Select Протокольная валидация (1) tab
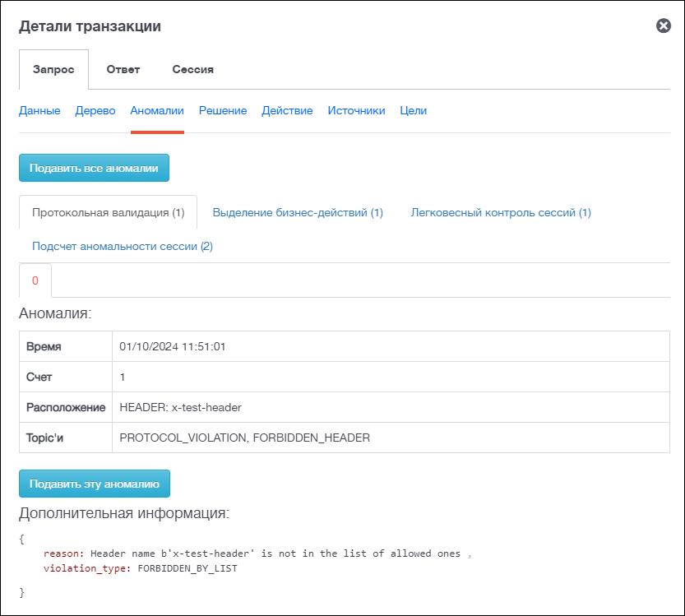685x616 pixels. tap(109, 213)
